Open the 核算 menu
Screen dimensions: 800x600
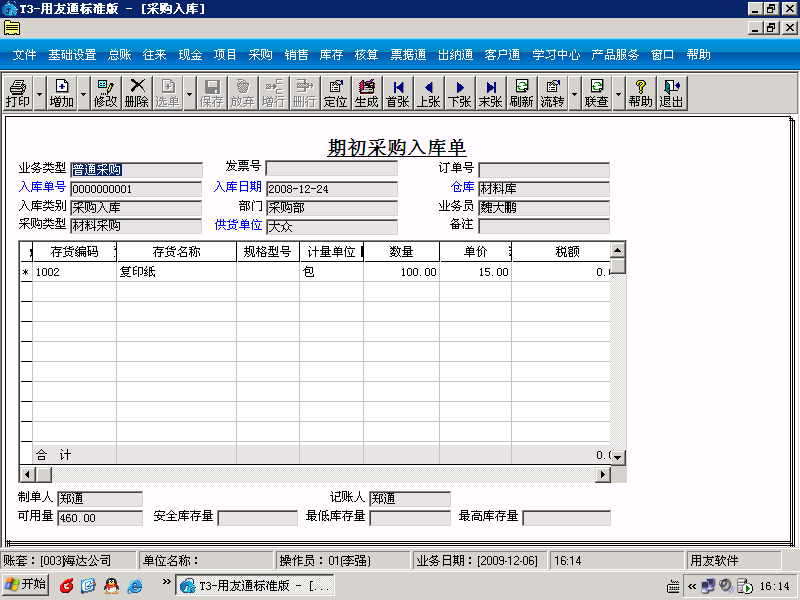pos(366,55)
